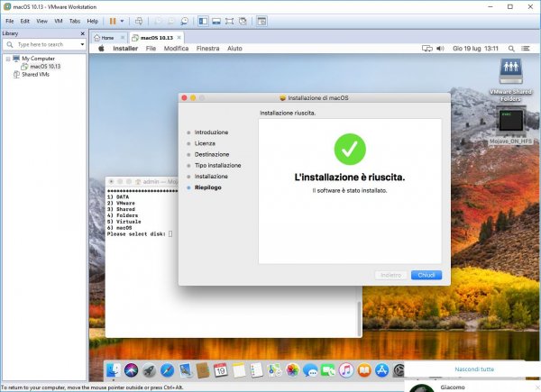Click the orange Pause VM toolbar icon
541x392 pixels.
point(113,21)
